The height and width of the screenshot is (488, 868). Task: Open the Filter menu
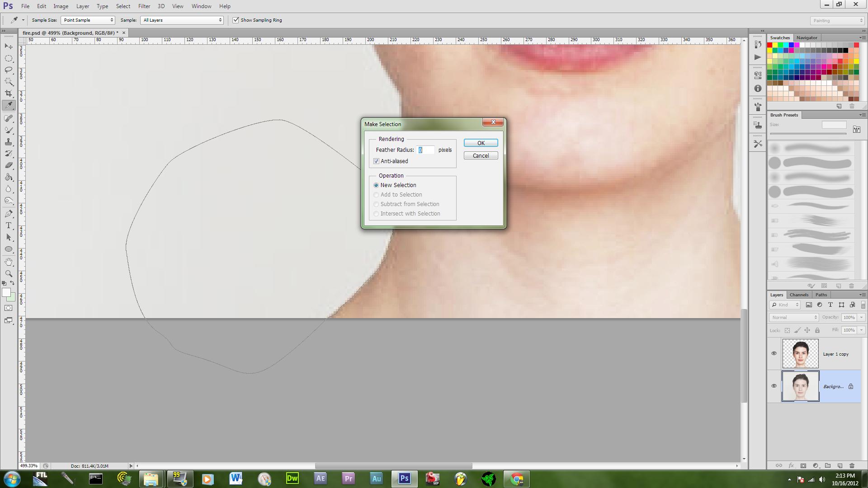(144, 6)
